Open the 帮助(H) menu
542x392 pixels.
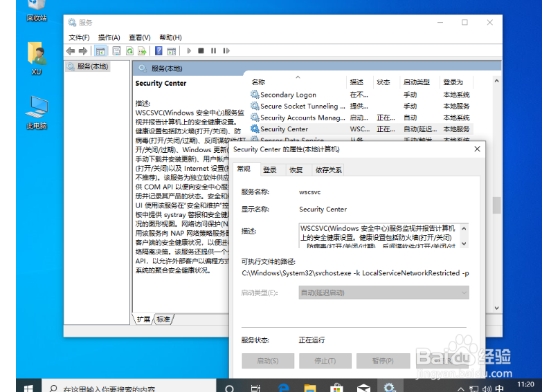tap(170, 37)
